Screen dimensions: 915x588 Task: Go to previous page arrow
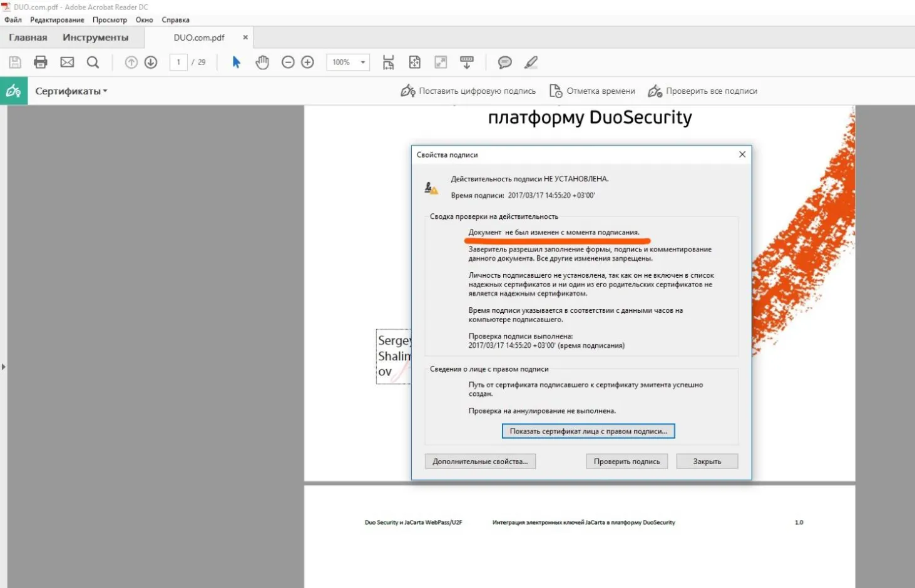tap(131, 62)
